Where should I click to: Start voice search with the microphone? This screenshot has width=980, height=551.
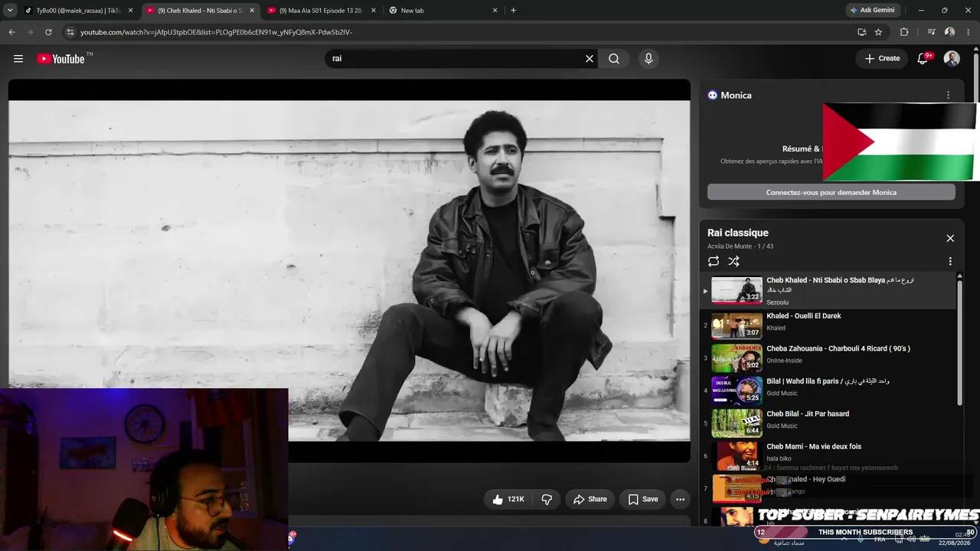(x=648, y=59)
